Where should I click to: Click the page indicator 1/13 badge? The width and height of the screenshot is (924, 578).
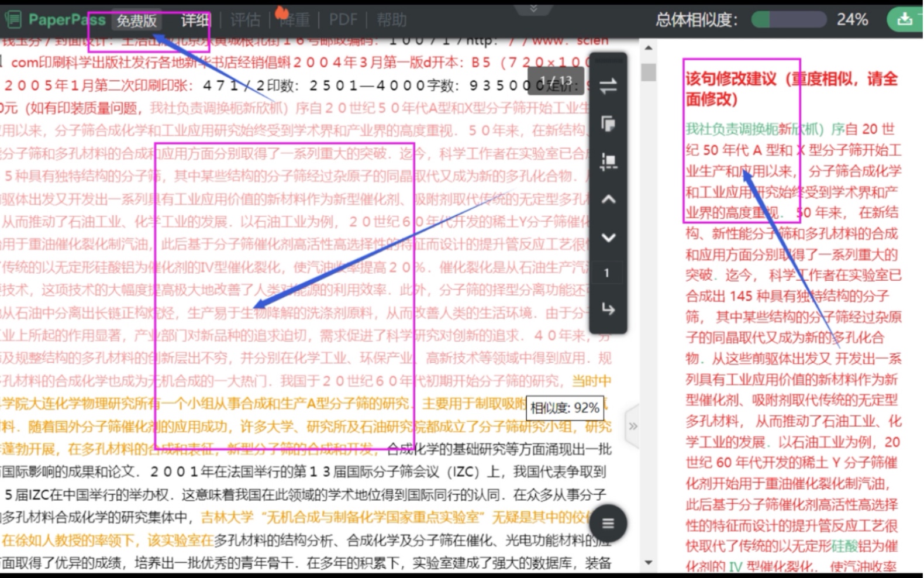pyautogui.click(x=556, y=80)
